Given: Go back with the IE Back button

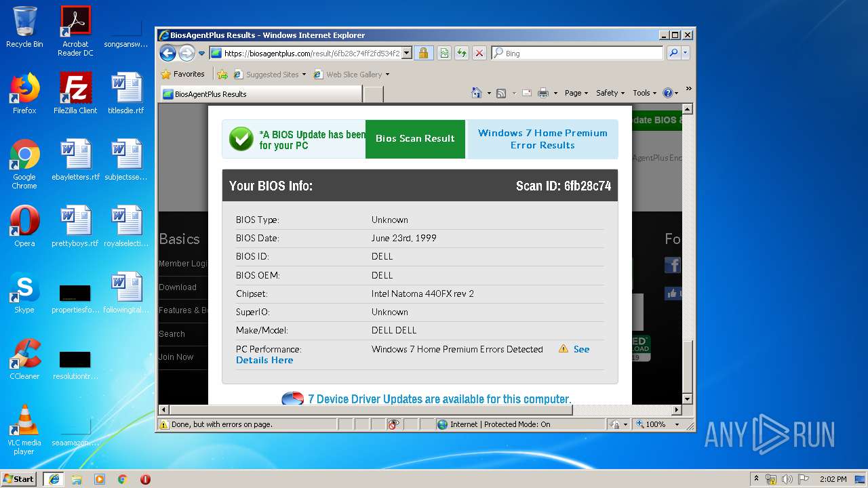Looking at the screenshot, I should 167,53.
